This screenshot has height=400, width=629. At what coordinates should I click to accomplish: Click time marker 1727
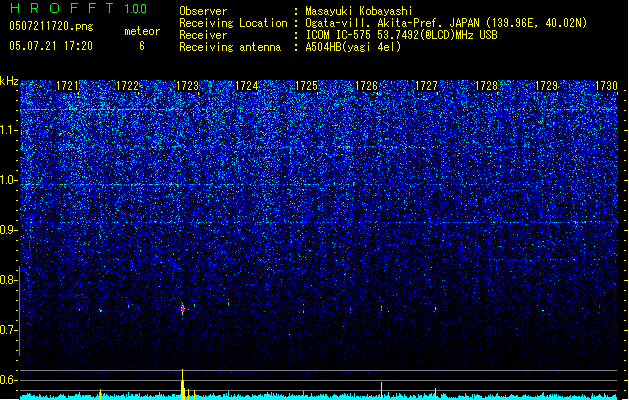tap(426, 86)
